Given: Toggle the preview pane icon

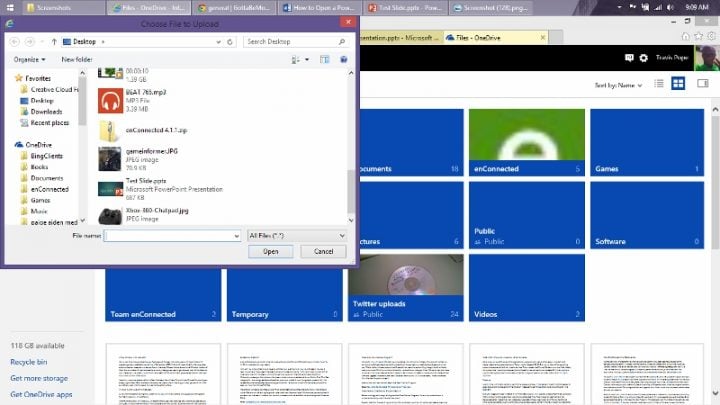Looking at the screenshot, I should pyautogui.click(x=325, y=60).
